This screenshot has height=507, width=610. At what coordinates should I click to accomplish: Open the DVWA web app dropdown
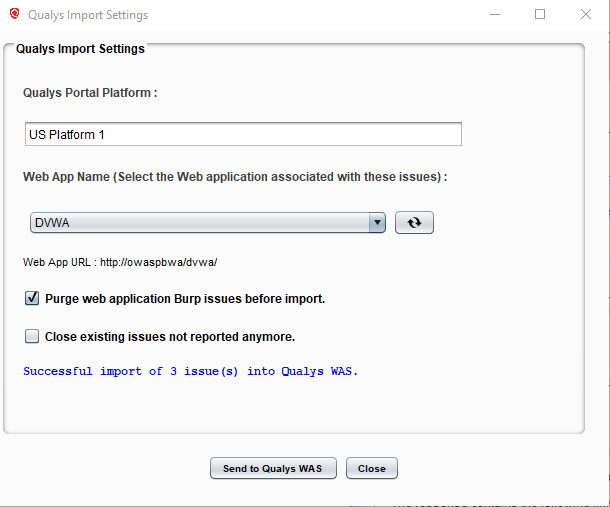coord(208,223)
